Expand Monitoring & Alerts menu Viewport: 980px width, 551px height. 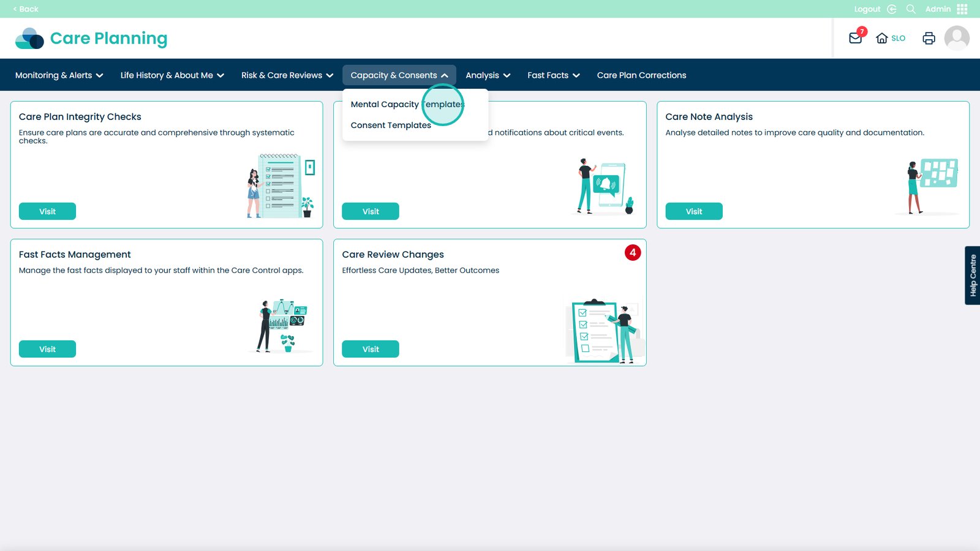59,75
